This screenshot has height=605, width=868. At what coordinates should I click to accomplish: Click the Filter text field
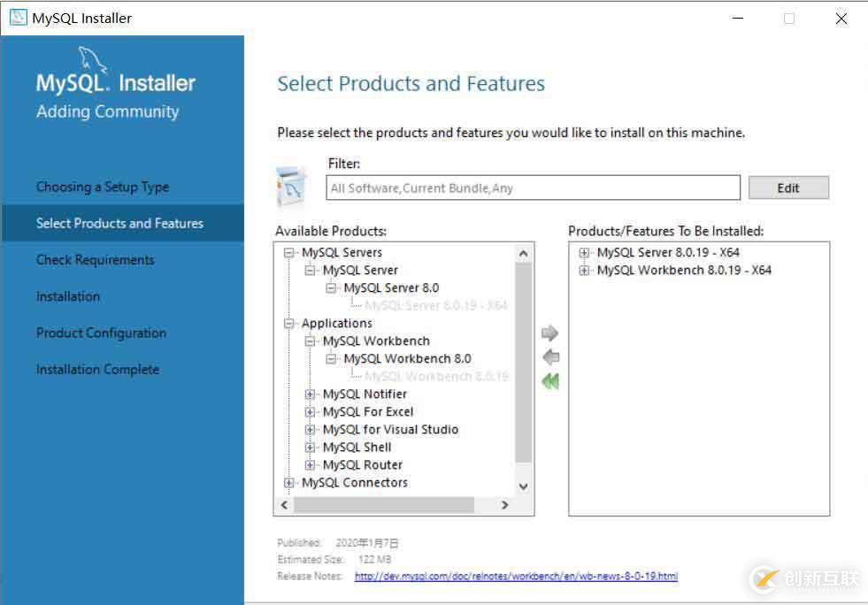[533, 188]
